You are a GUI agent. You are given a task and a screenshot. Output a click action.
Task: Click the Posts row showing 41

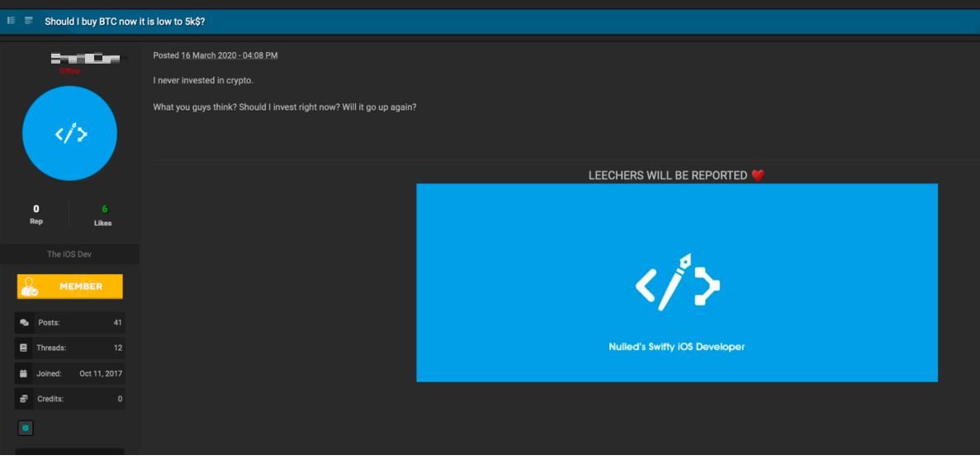pos(70,323)
